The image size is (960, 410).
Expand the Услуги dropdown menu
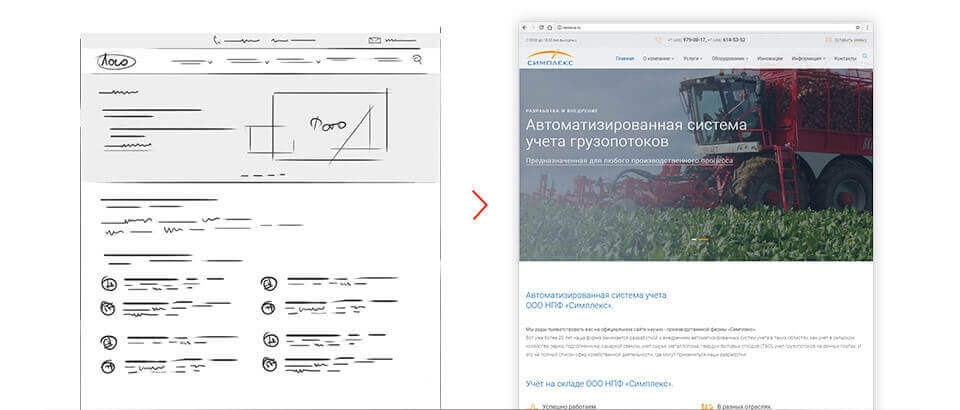(x=693, y=58)
